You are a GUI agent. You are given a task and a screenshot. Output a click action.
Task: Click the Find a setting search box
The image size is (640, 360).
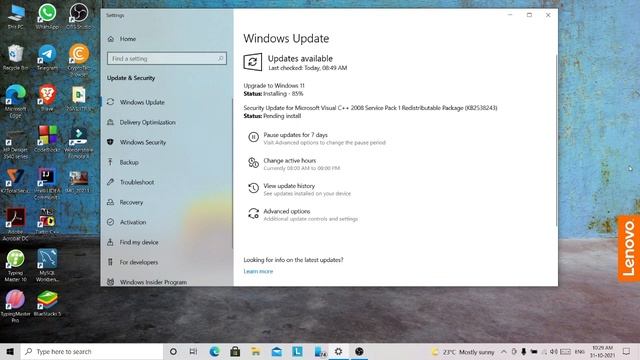(x=167, y=58)
